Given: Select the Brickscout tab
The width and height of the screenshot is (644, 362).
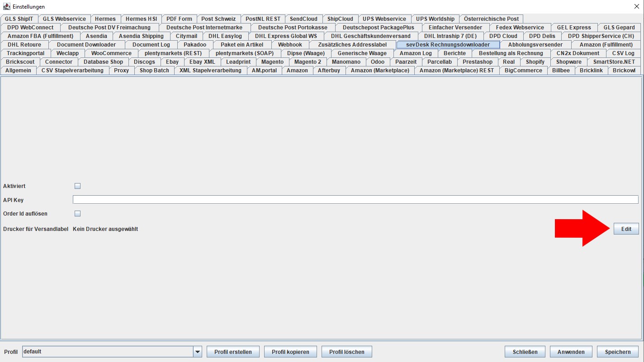Looking at the screenshot, I should pyautogui.click(x=20, y=62).
